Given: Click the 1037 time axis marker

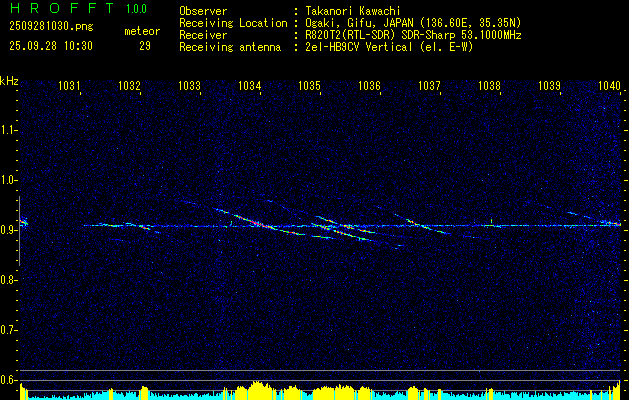Looking at the screenshot, I should point(430,85).
